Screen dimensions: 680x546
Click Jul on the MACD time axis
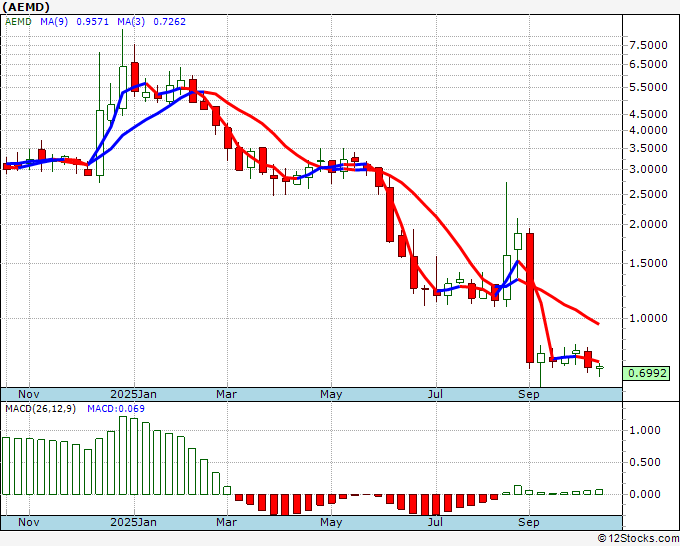pyautogui.click(x=435, y=522)
